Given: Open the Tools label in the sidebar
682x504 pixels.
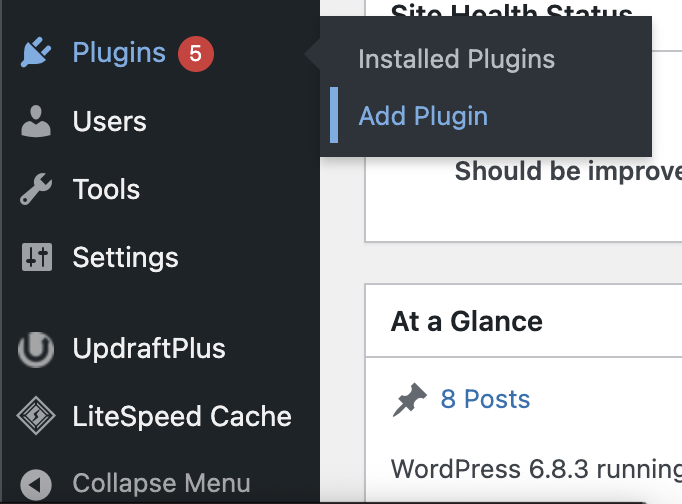Looking at the screenshot, I should pos(106,190).
